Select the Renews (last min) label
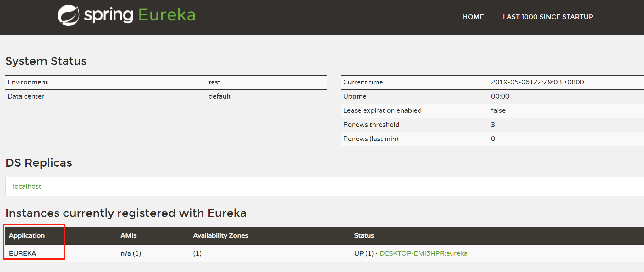This screenshot has height=272, width=644. click(371, 139)
